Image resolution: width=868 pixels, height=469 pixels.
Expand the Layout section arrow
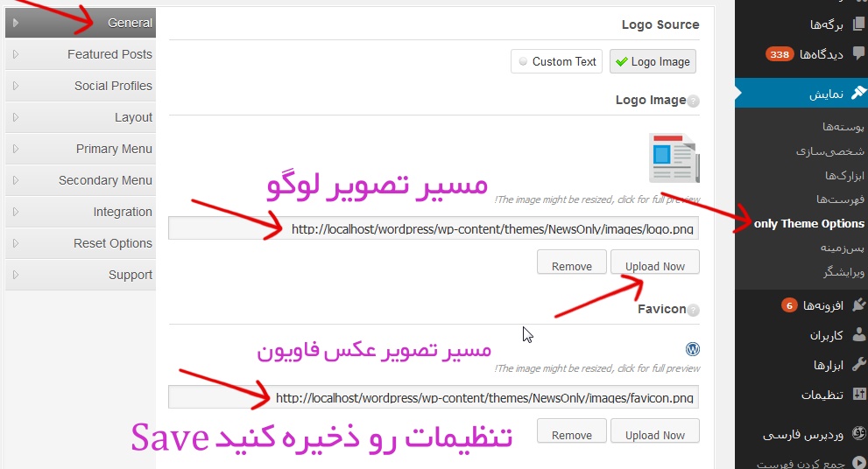pos(16,117)
